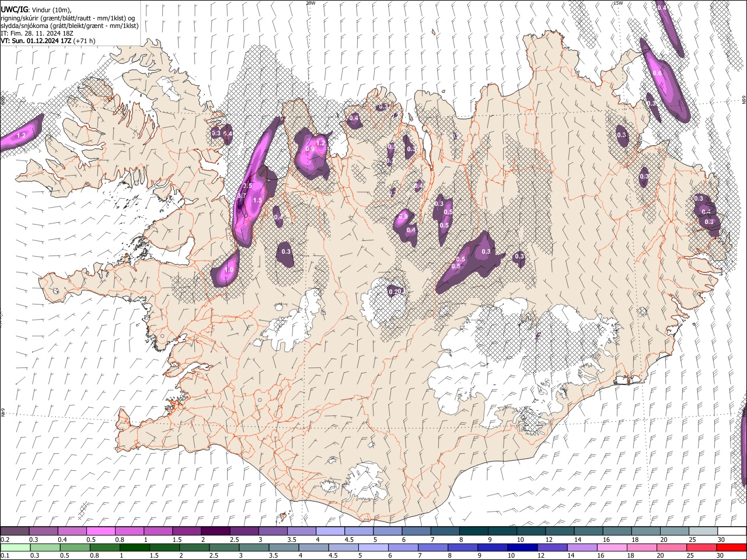The image size is (747, 560).
Task: Click the title text 'UWC/IG: Vindur (10m)'
Action: 36,9
